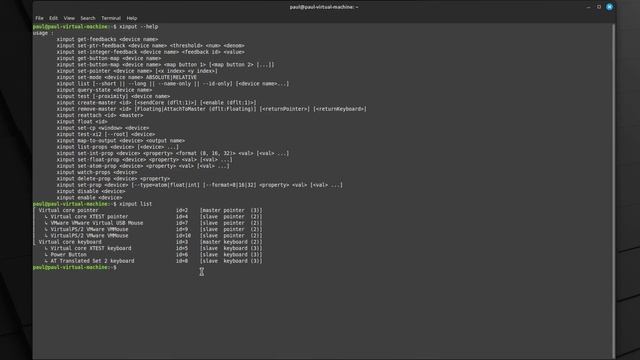Click the terminal vertical scrollbar

pyautogui.click(x=613, y=190)
